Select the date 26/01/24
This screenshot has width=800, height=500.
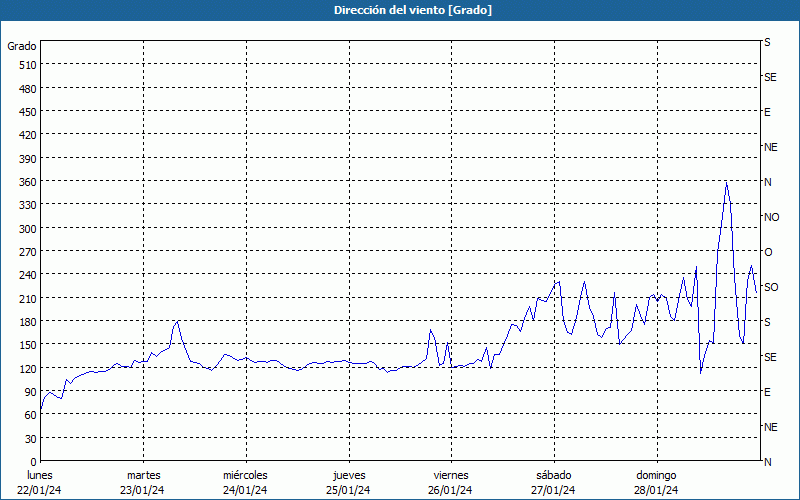(x=451, y=490)
